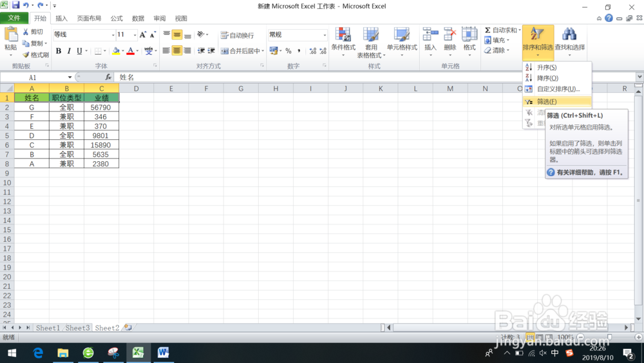The image size is (644, 363).
Task: Click the Insert cells icon
Action: click(x=430, y=35)
